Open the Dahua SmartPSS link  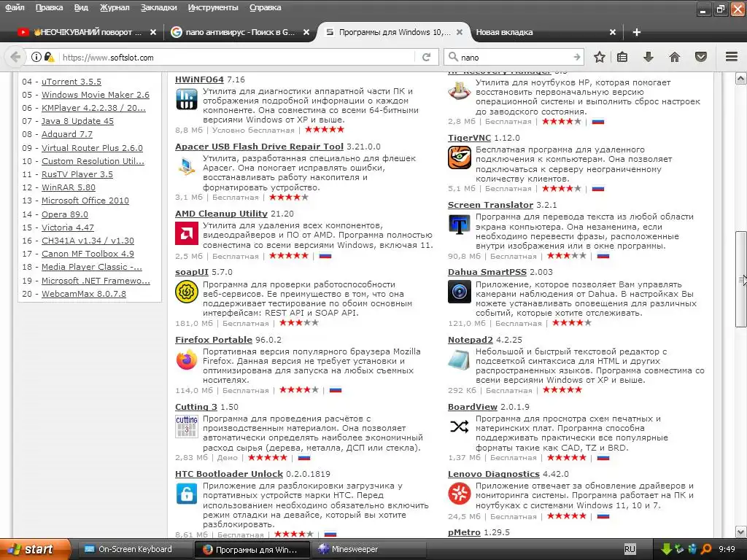[487, 273]
